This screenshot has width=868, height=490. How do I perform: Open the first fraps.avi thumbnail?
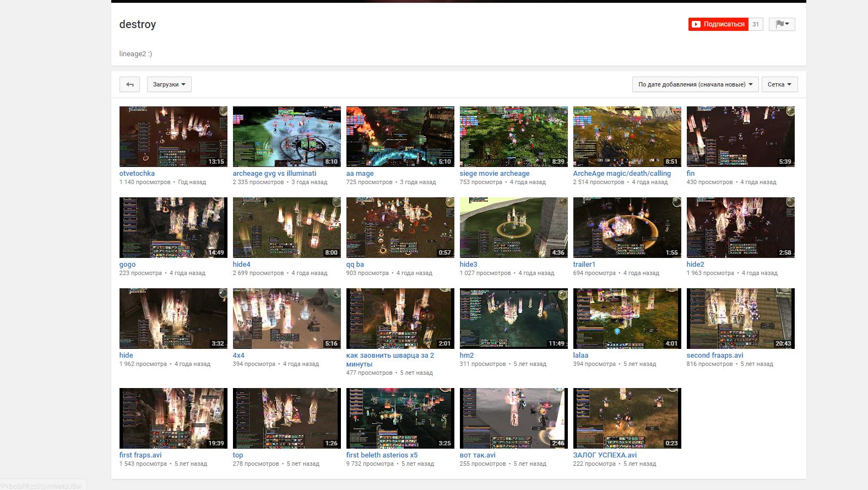(x=173, y=418)
